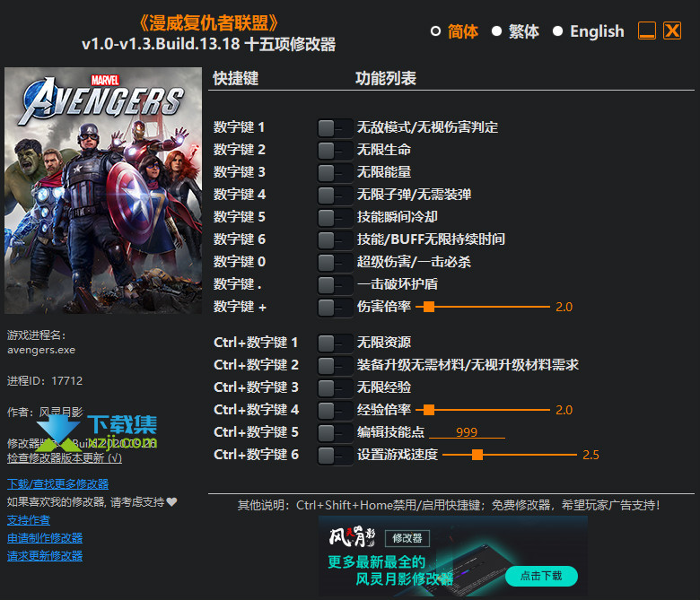Screen dimensions: 700x600
Task: Open 下载/查找更多修改器 link
Action: (58, 484)
